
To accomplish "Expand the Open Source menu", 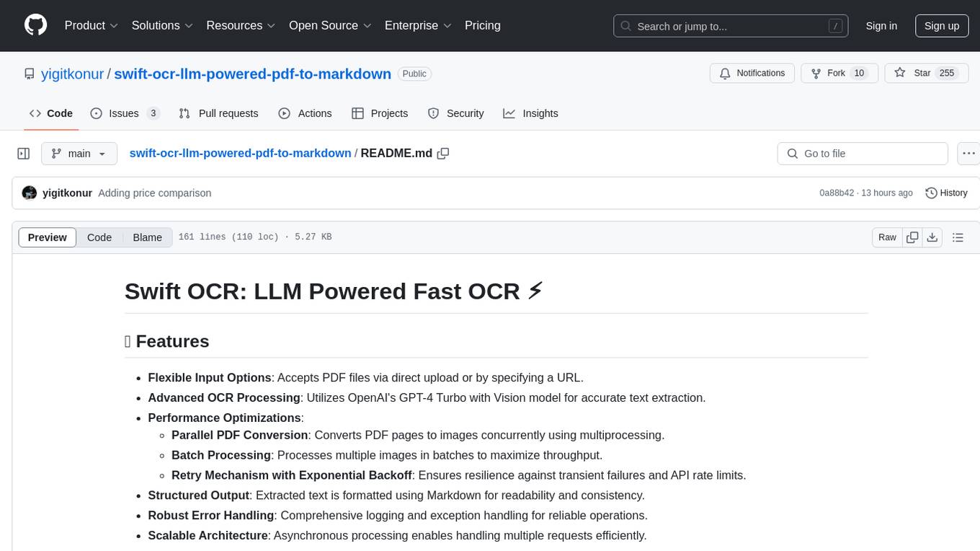I will [x=330, y=25].
